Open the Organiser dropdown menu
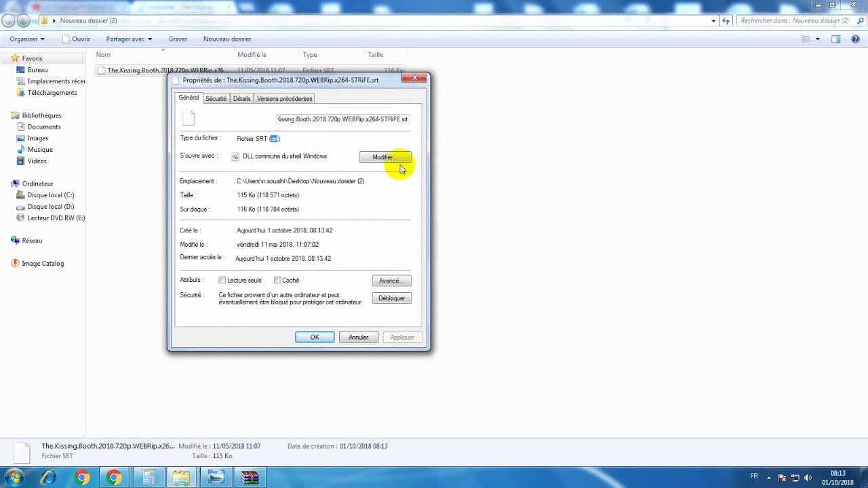This screenshot has height=488, width=868. click(27, 39)
